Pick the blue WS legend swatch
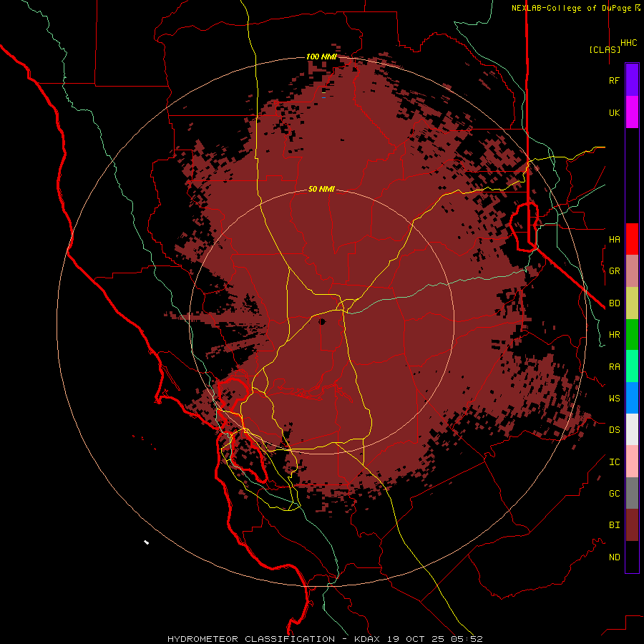This screenshot has height=644, width=644. point(632,398)
